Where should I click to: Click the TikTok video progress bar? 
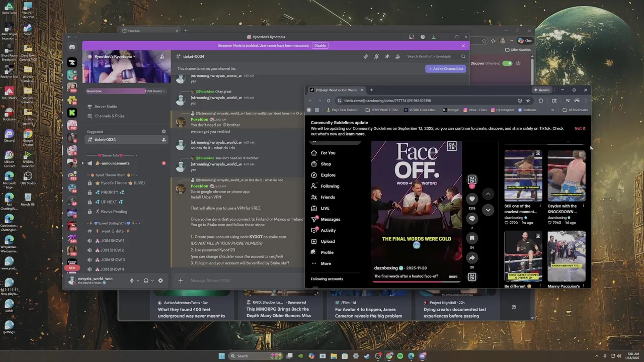(416, 282)
